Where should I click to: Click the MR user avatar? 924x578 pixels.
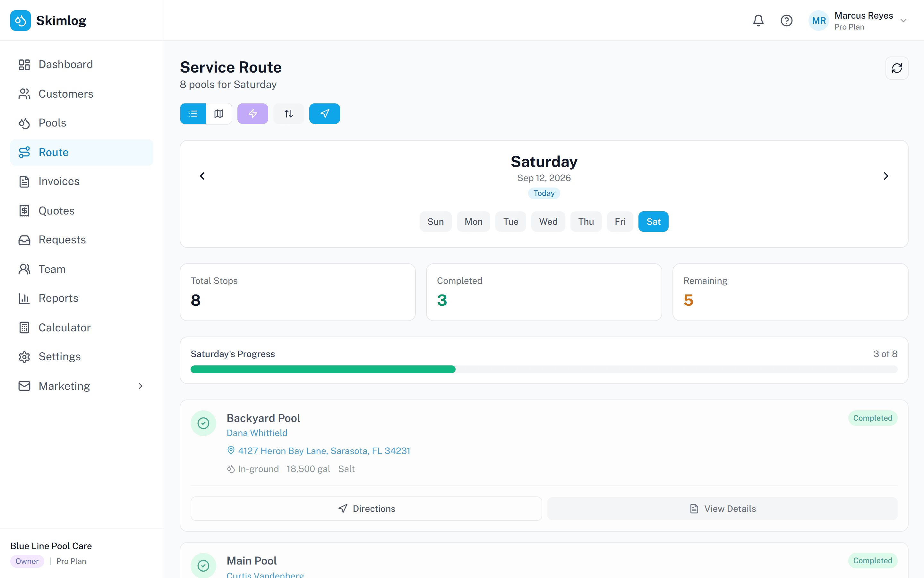click(819, 21)
